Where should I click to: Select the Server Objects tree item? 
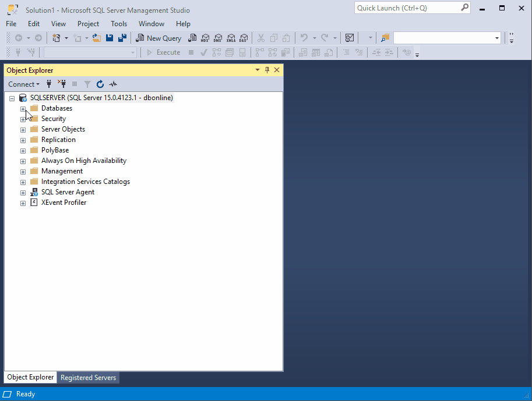click(x=63, y=129)
